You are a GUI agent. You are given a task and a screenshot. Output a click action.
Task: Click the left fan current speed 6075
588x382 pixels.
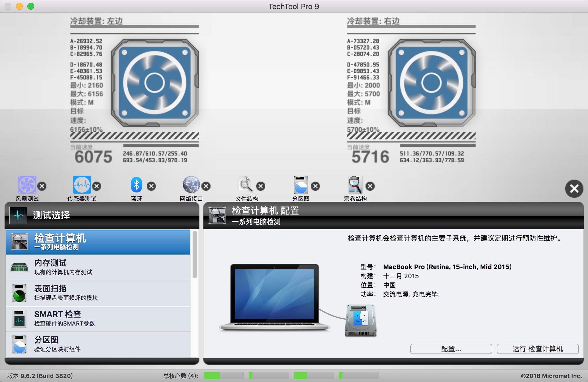tap(93, 157)
